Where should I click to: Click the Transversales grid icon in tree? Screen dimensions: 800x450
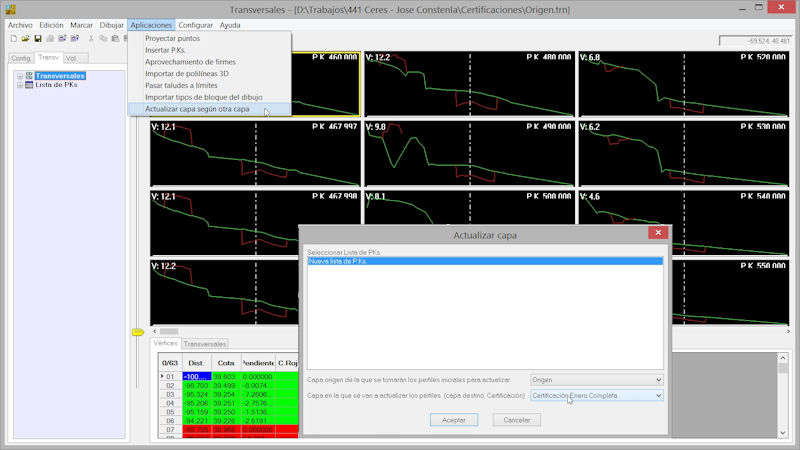point(29,76)
